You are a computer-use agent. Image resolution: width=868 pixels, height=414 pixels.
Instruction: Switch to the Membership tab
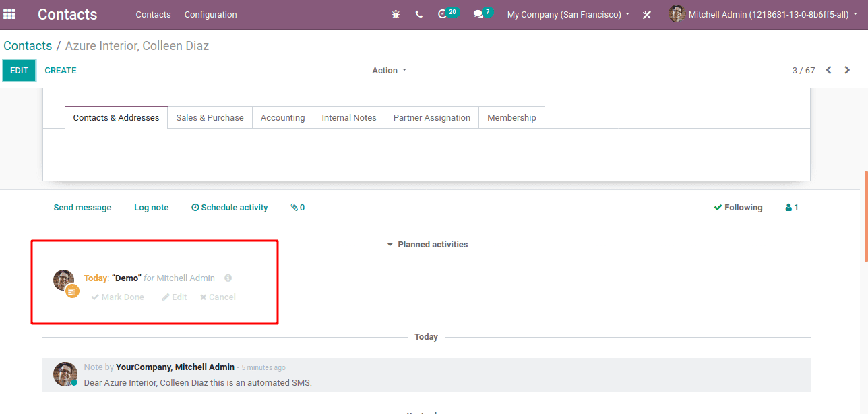(511, 117)
